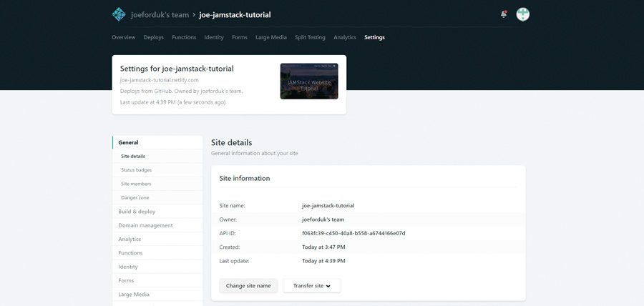Open Status badges in sidebar

coord(157,170)
